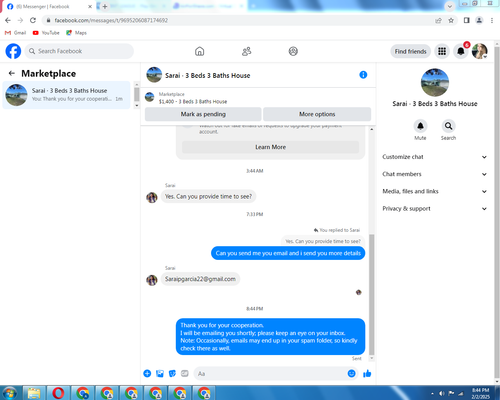Open the Windows Start button
The image size is (500, 400).
[x=10, y=393]
